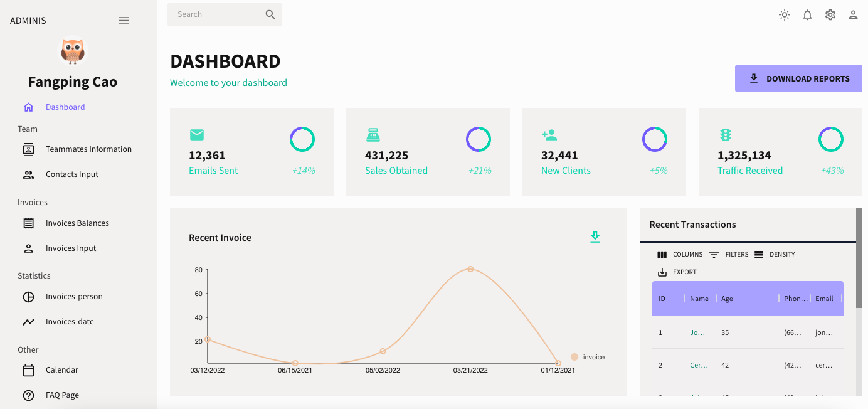
Task: Open Contacts Input page
Action: coord(72,174)
